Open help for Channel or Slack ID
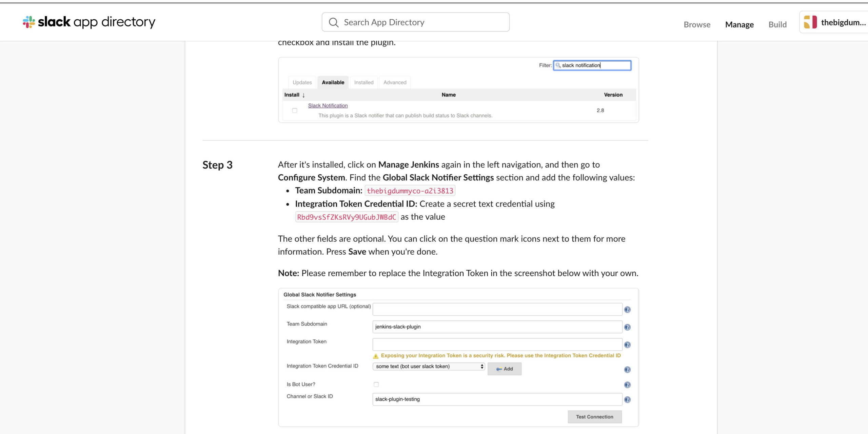 point(627,400)
